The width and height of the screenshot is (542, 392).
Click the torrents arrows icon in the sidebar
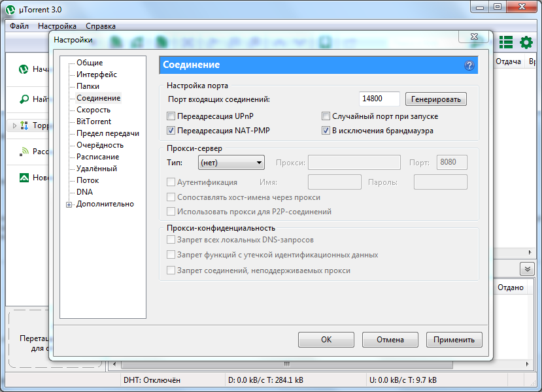tap(24, 125)
